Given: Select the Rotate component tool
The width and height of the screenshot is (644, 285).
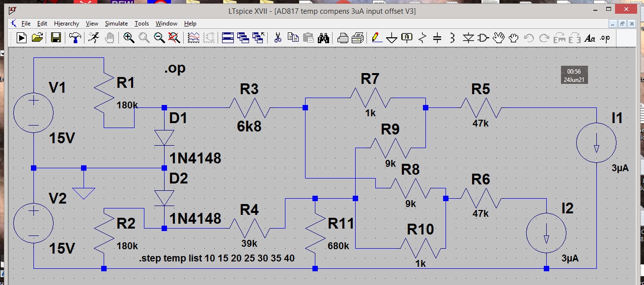Looking at the screenshot, I should (560, 38).
